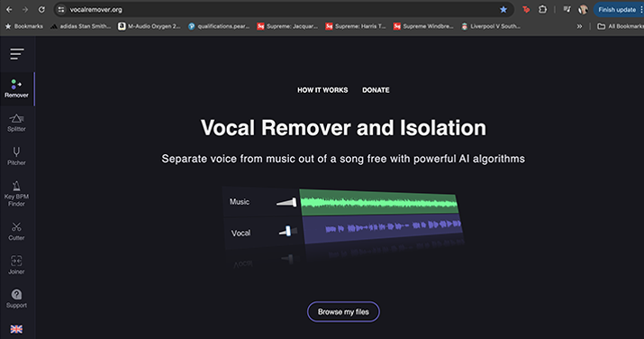The height and width of the screenshot is (339, 644).
Task: Reload the vocalremover.org page
Action: (x=41, y=9)
